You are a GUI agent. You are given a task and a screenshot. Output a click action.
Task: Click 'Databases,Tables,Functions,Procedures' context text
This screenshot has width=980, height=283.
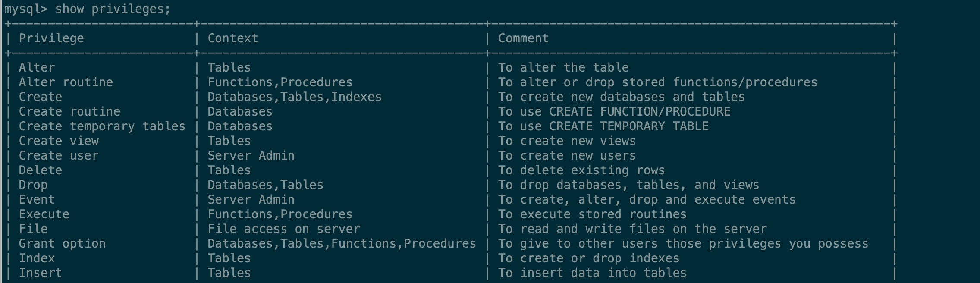click(342, 244)
